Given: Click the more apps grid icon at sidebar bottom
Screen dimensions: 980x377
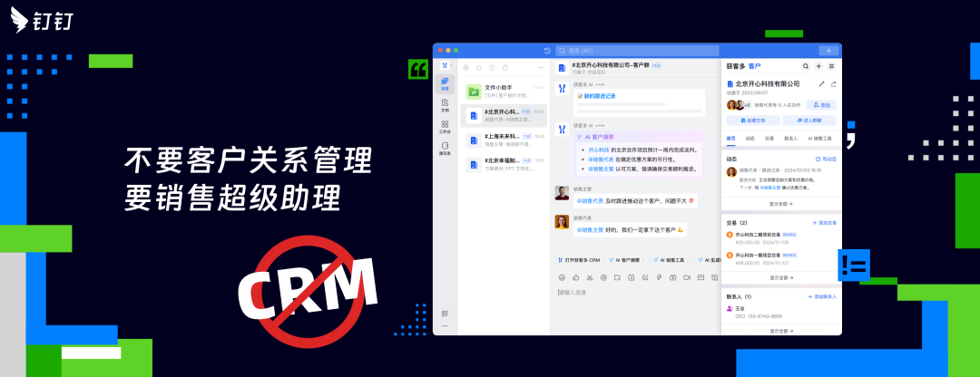Looking at the screenshot, I should coord(445,314).
